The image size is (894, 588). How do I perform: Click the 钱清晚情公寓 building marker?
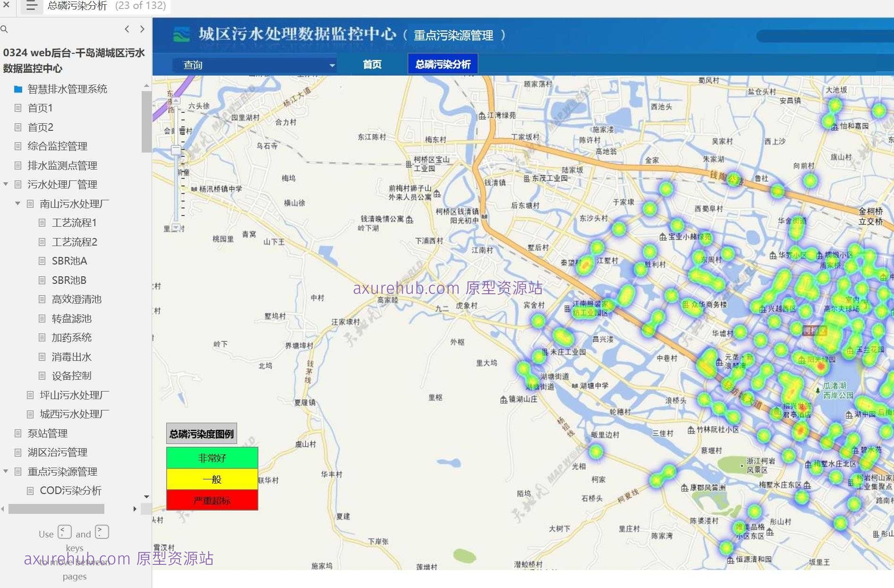pos(409,220)
